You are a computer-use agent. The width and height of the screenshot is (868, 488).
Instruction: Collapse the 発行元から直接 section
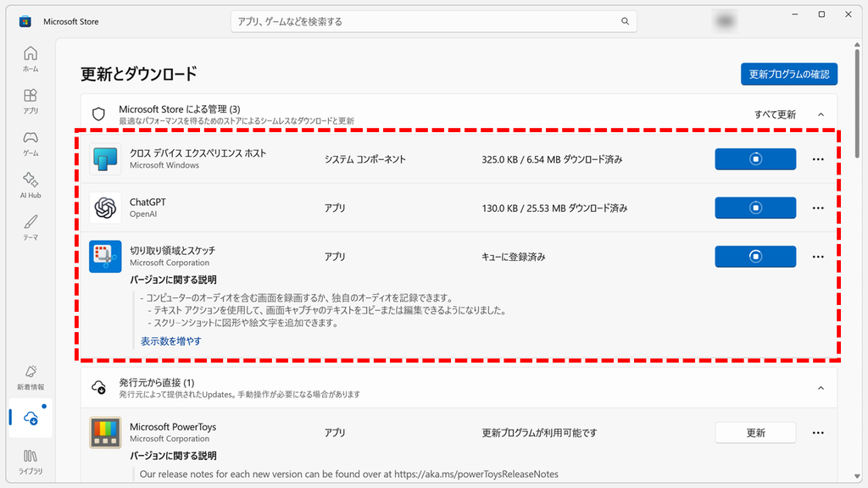pos(821,388)
